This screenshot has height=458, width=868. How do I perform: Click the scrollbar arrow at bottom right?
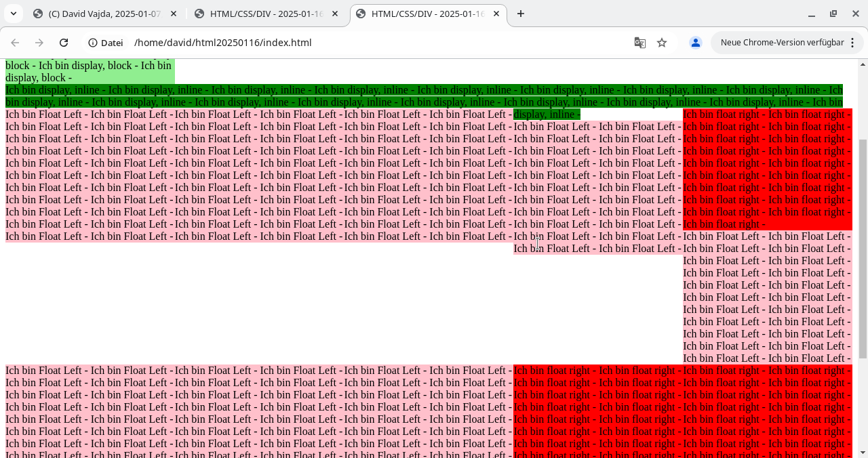coord(861,453)
